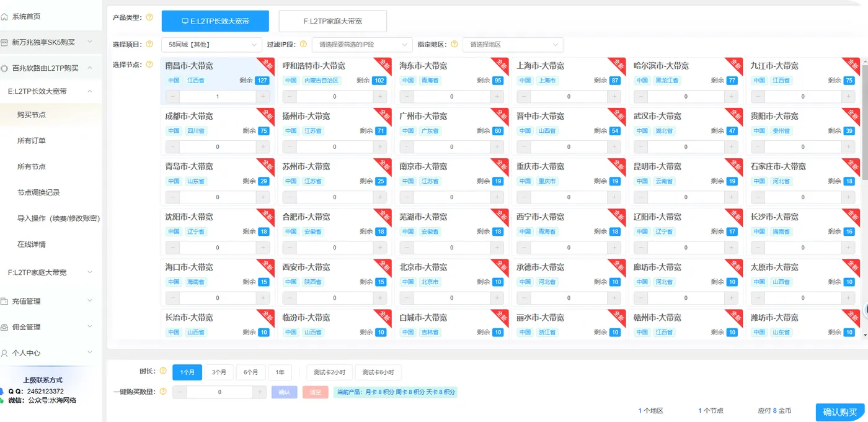Click the 佣金管理 sidebar icon

click(6, 327)
